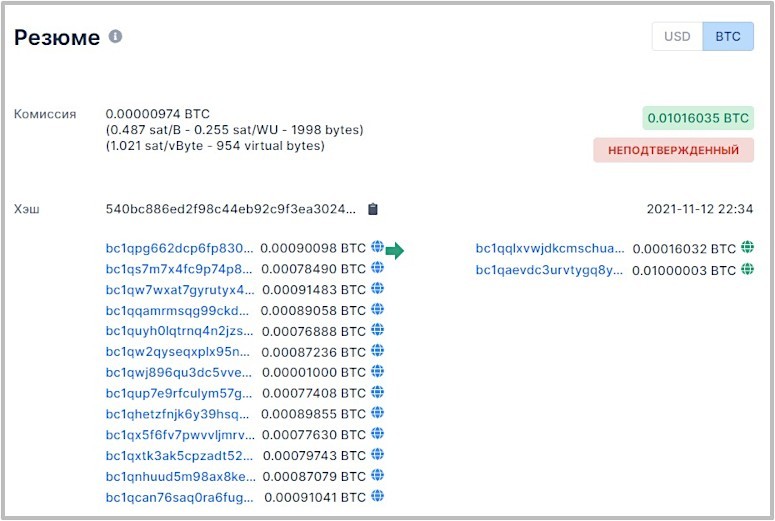Image resolution: width=775 pixels, height=521 pixels.
Task: Open output address bc1qaevdc3urvtygq8y...
Action: 549,270
